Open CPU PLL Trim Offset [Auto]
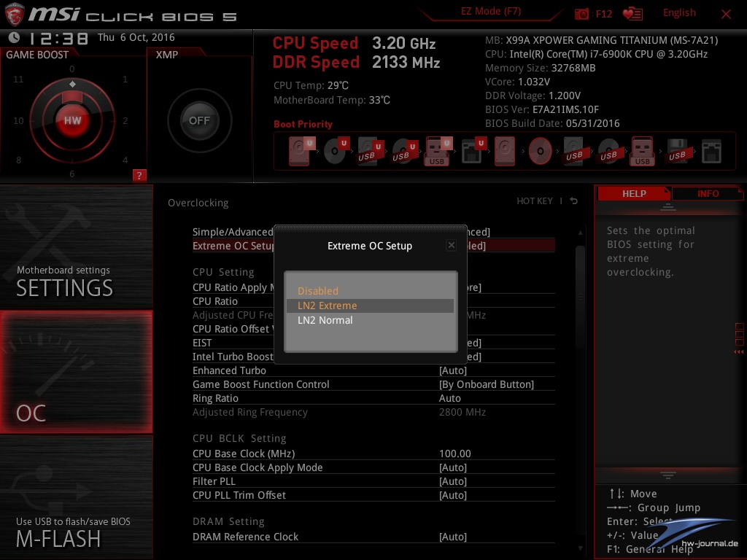 pyautogui.click(x=452, y=495)
